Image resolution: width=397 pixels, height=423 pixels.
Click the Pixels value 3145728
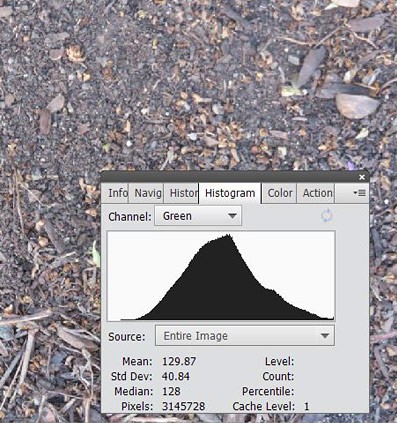click(183, 406)
